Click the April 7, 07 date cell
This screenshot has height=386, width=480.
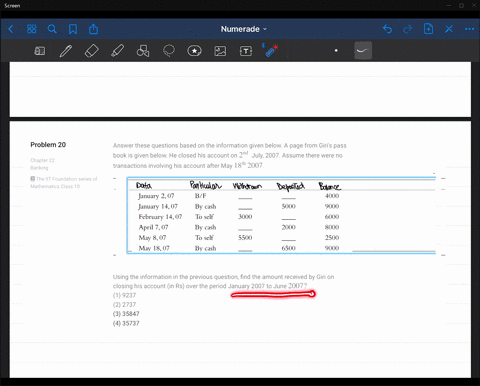pos(153,227)
